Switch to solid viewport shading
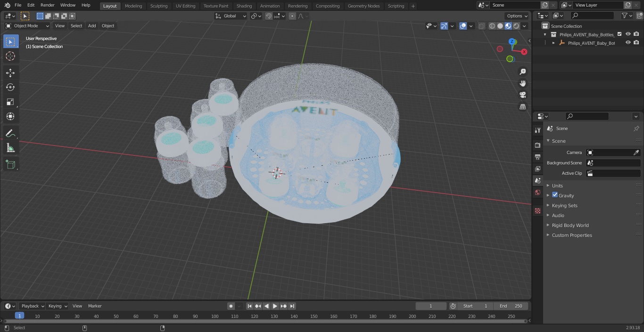The width and height of the screenshot is (644, 332). pos(500,26)
